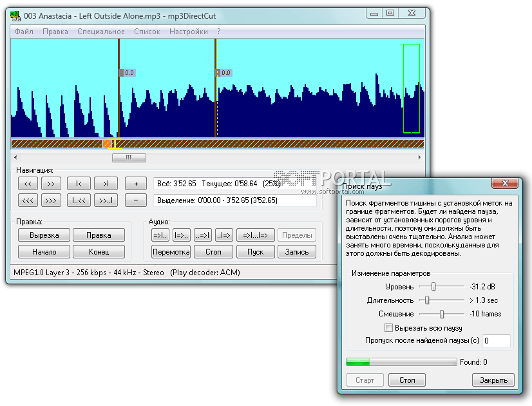
Task: Close the Поиск пауз dialog with X
Action: pos(505,183)
